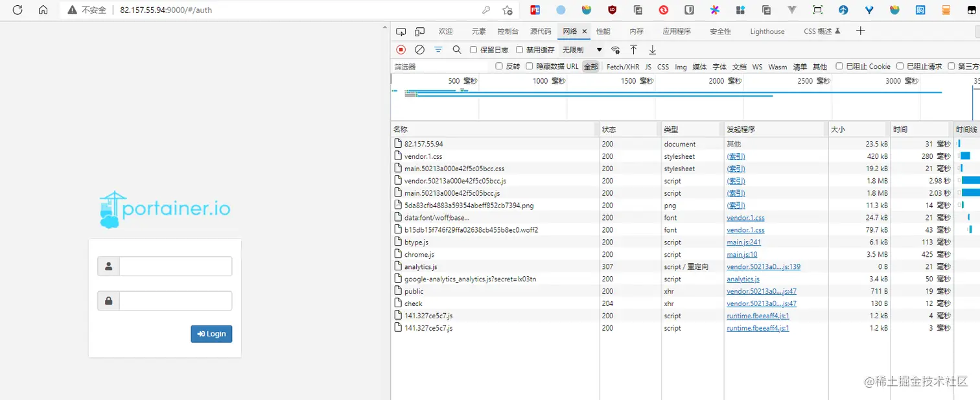The image size is (980, 400).
Task: Filter requests by CSS type
Action: (x=663, y=67)
